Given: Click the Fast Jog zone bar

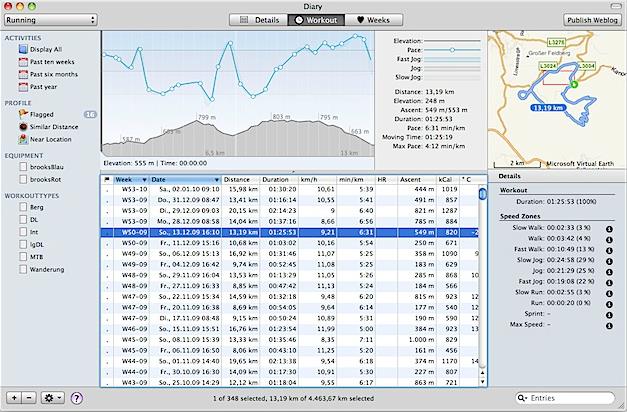Looking at the screenshot, I should point(452,59).
